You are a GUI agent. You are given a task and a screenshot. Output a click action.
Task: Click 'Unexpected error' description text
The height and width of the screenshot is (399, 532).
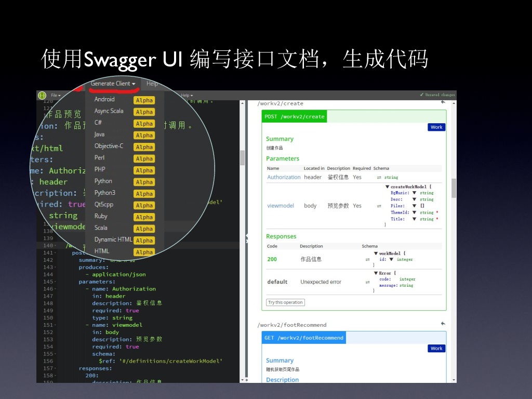point(321,282)
